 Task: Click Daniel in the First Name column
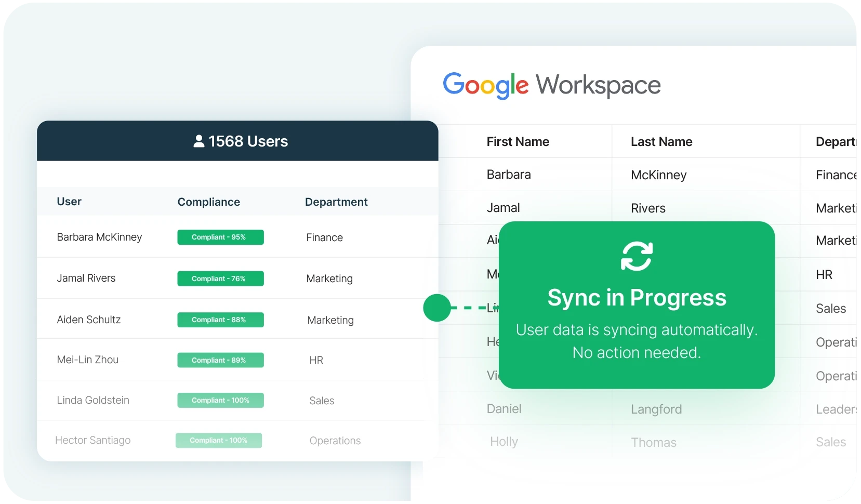pyautogui.click(x=504, y=409)
